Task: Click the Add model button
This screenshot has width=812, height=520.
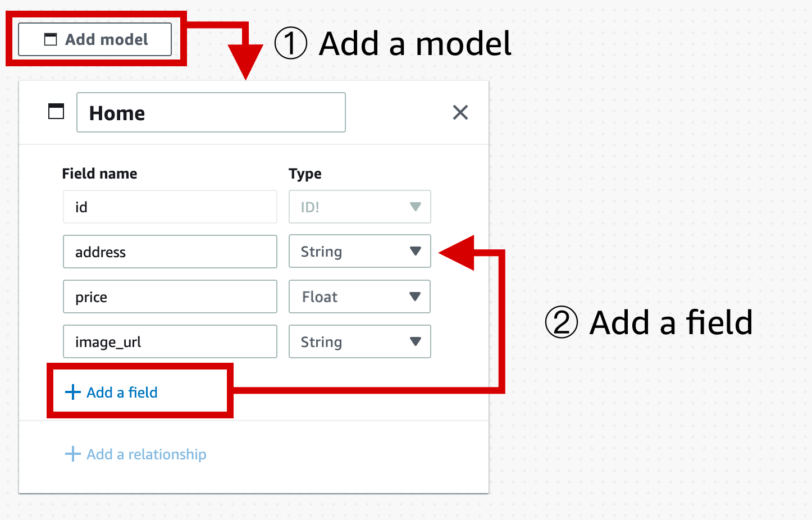Action: (95, 39)
